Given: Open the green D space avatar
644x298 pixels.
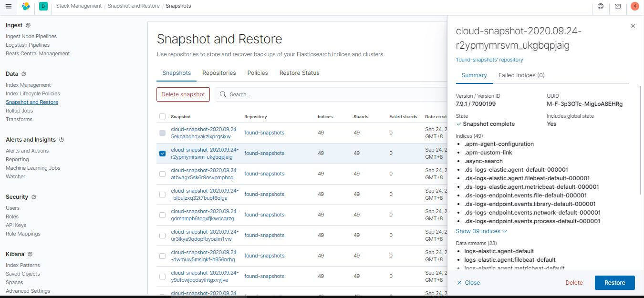Looking at the screenshot, I should coord(43,6).
